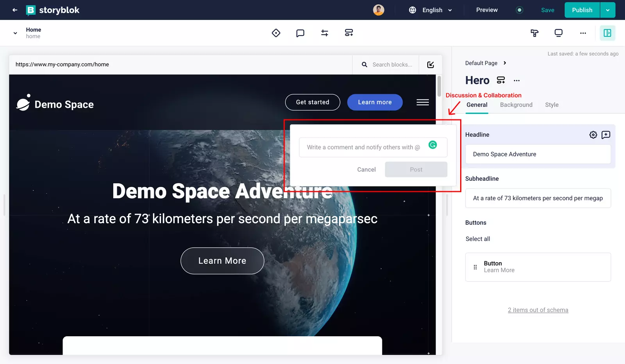The image size is (625, 364).
Task: Click the add comment icon beside Headline
Action: tap(606, 135)
